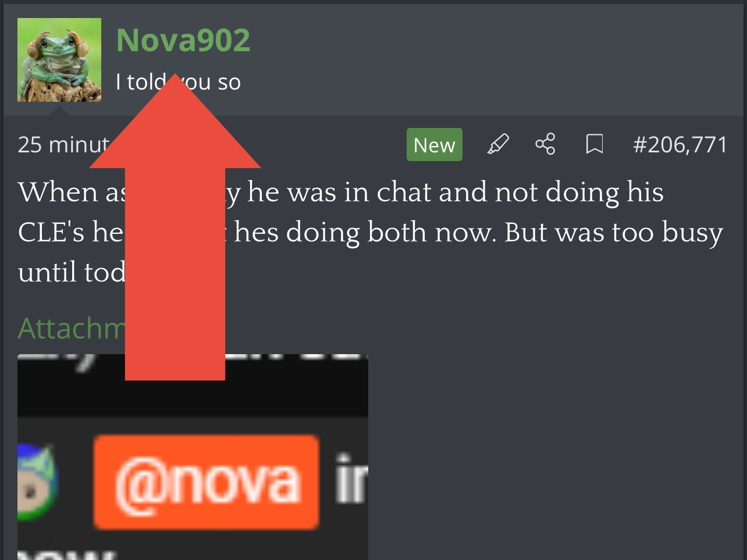Click the words 'But was too busy'
The width and height of the screenshot is (747, 560).
point(614,233)
